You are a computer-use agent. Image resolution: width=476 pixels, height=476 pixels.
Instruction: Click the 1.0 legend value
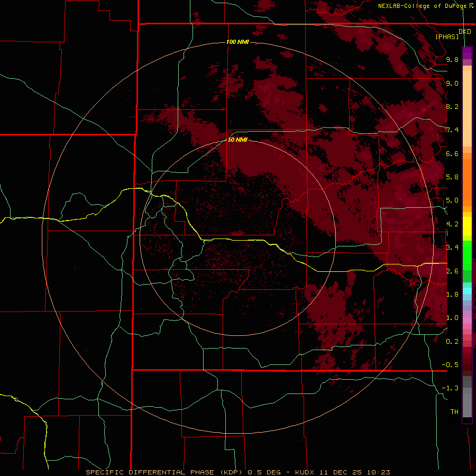[x=452, y=318]
